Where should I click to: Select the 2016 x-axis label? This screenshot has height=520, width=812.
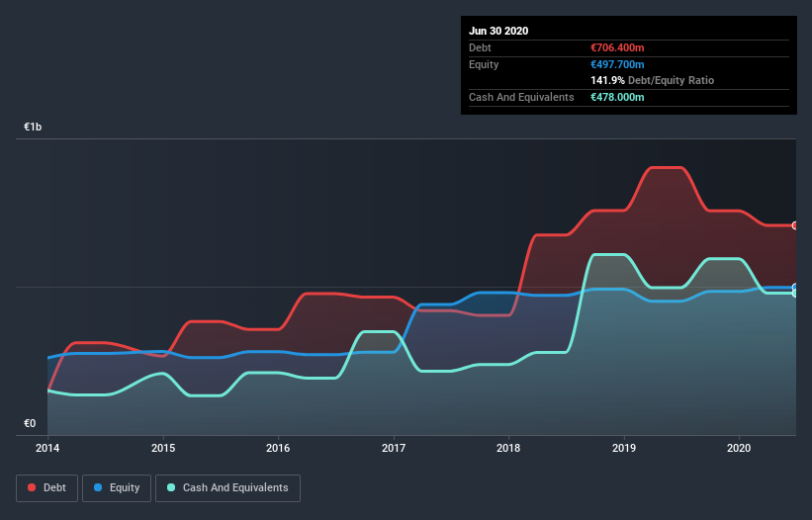point(278,448)
